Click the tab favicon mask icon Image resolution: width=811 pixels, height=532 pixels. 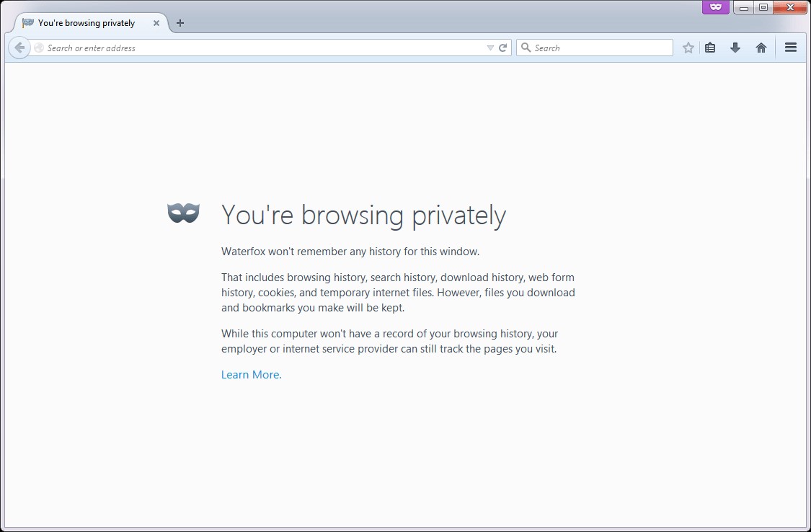tap(27, 23)
